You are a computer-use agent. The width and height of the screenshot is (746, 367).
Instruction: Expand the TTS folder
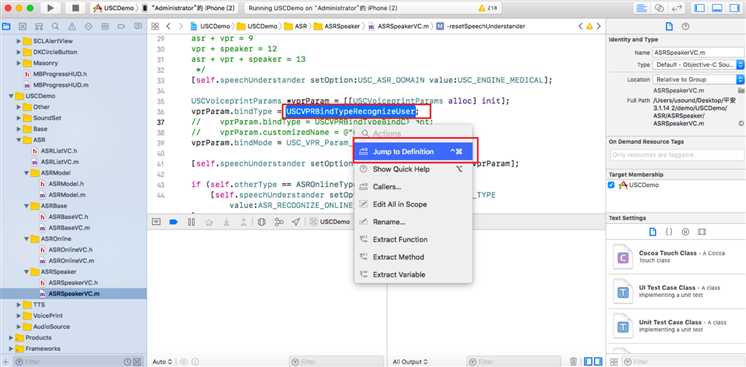[x=19, y=305]
